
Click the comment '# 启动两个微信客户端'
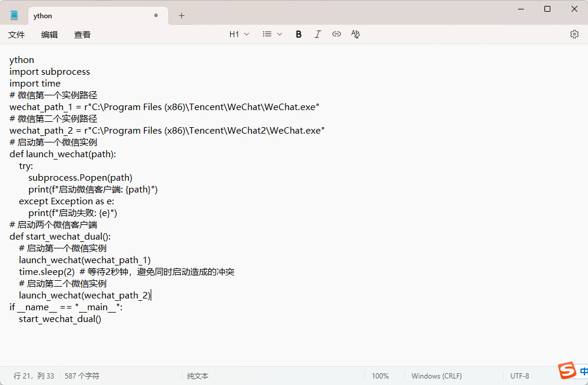point(53,225)
